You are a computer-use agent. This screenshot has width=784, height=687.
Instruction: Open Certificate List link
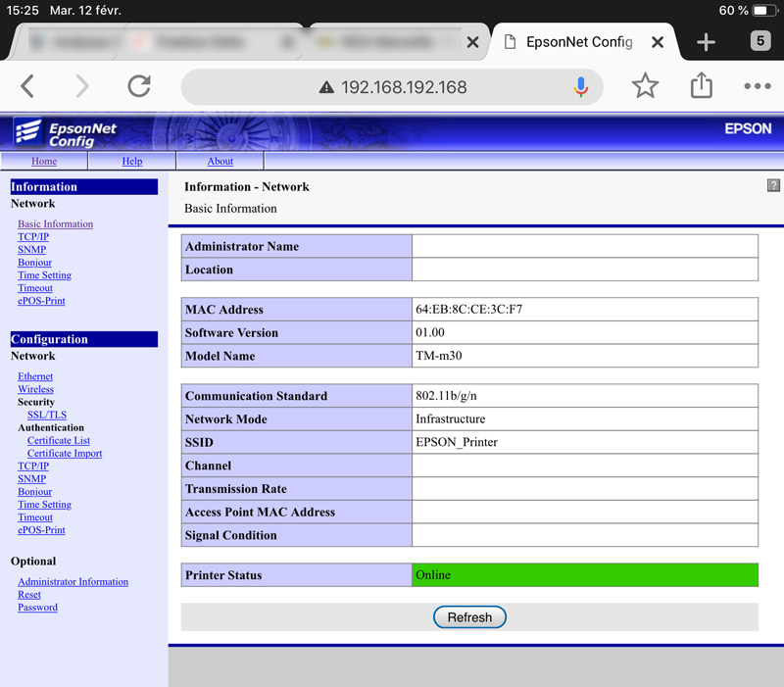click(x=59, y=440)
